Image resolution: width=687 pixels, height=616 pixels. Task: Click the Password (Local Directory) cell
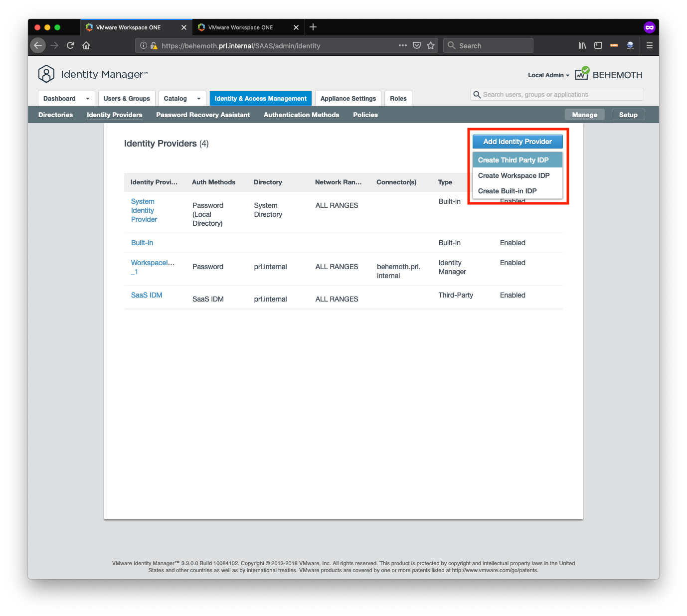[x=208, y=214]
